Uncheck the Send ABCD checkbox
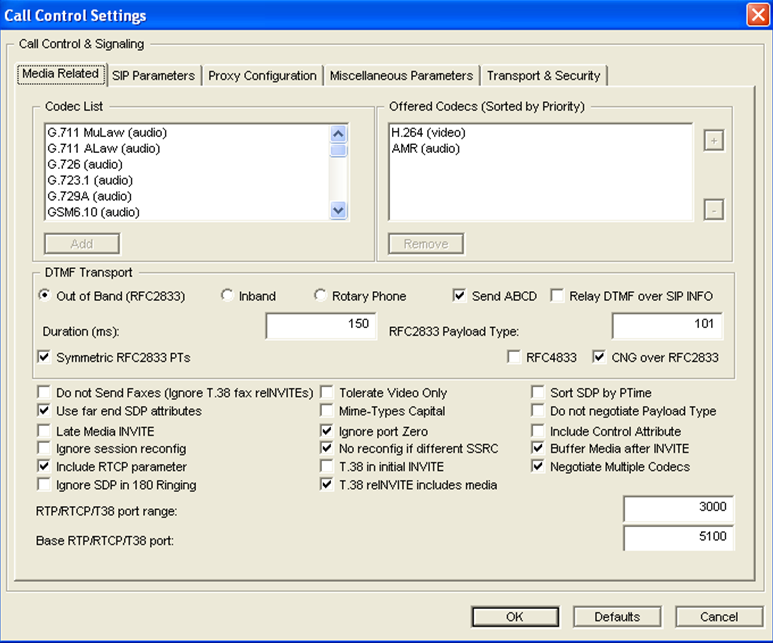 tap(460, 296)
